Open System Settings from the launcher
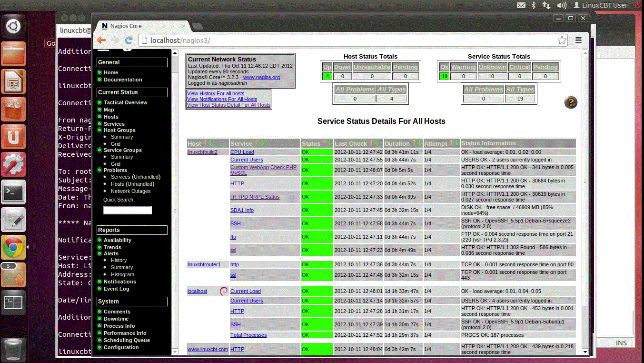The width and height of the screenshot is (644, 363). (13, 165)
